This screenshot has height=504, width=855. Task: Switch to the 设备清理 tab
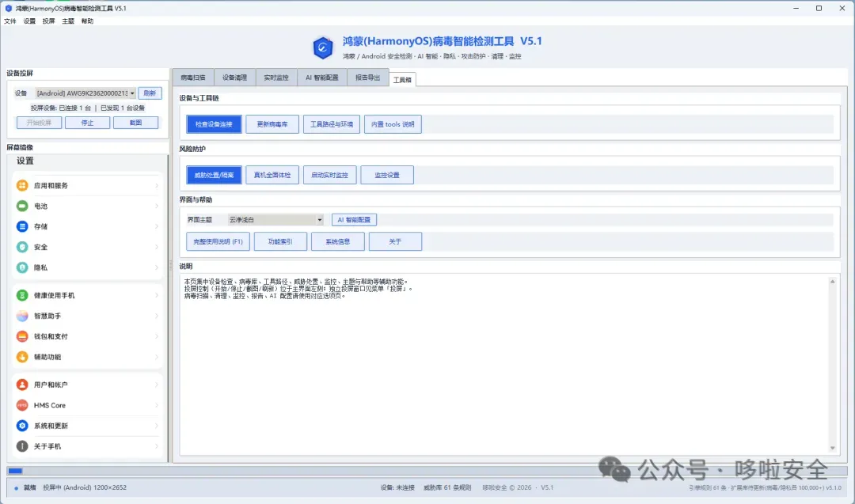tap(234, 78)
